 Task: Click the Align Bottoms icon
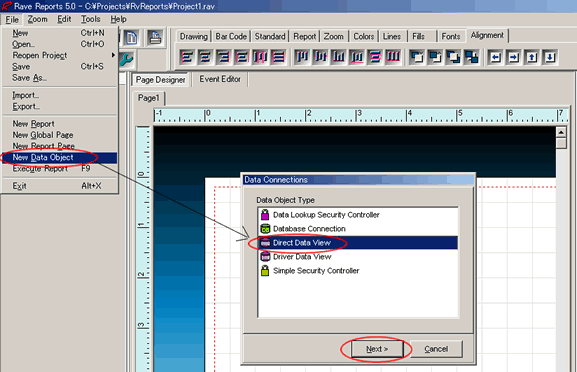coord(339,57)
